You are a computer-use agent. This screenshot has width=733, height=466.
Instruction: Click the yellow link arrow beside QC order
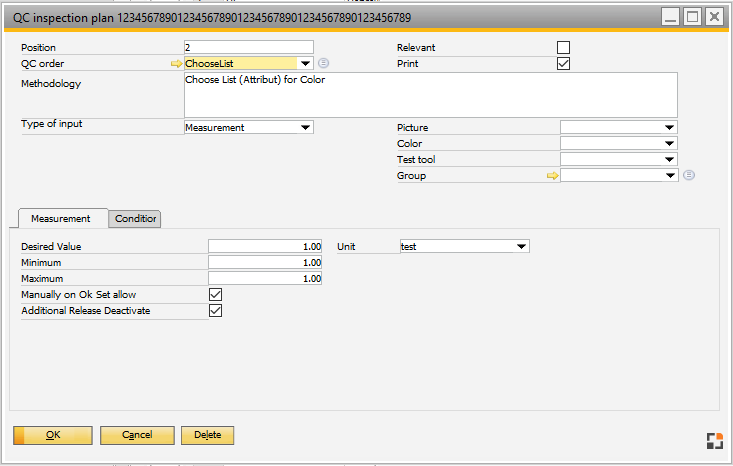(x=177, y=64)
